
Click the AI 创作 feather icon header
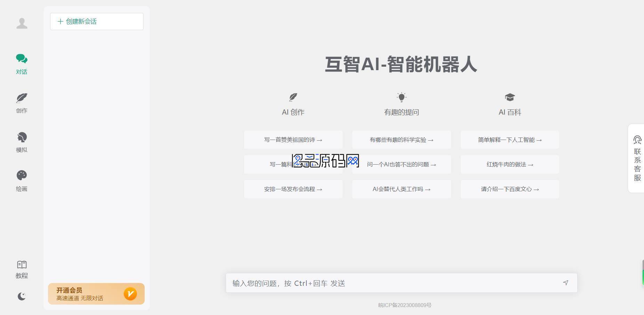tap(293, 97)
